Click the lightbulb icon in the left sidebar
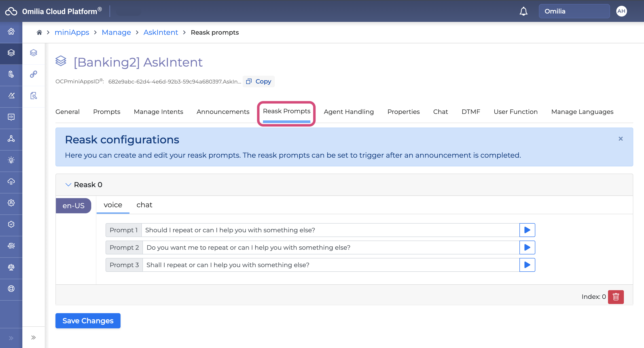 point(11,160)
